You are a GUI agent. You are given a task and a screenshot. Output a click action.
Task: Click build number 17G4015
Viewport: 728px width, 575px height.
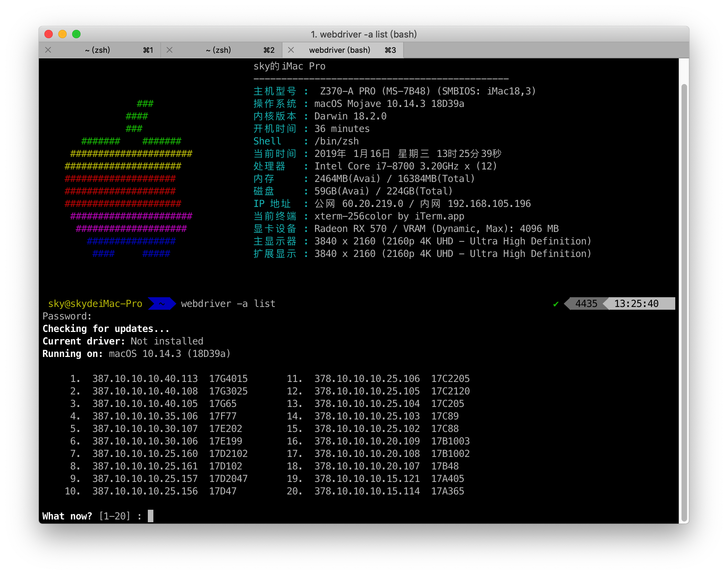(x=228, y=379)
